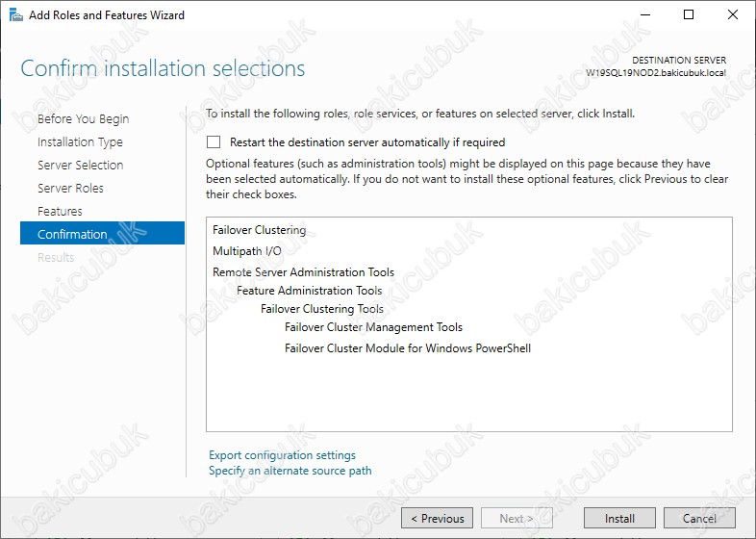The width and height of the screenshot is (756, 539).
Task: Maximize the wizard window
Action: click(x=689, y=15)
